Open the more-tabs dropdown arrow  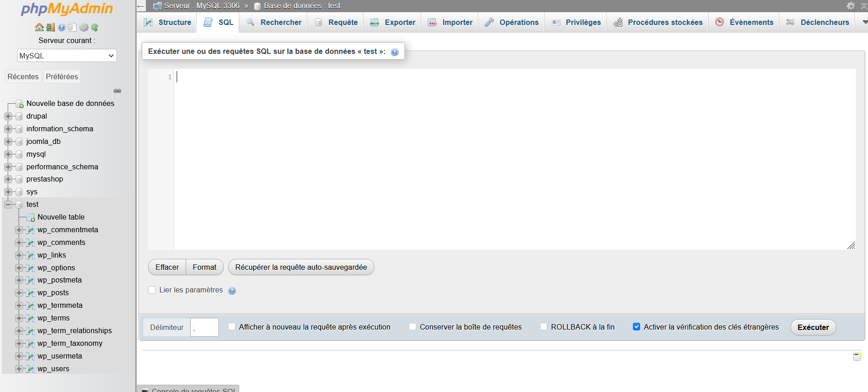tap(864, 22)
